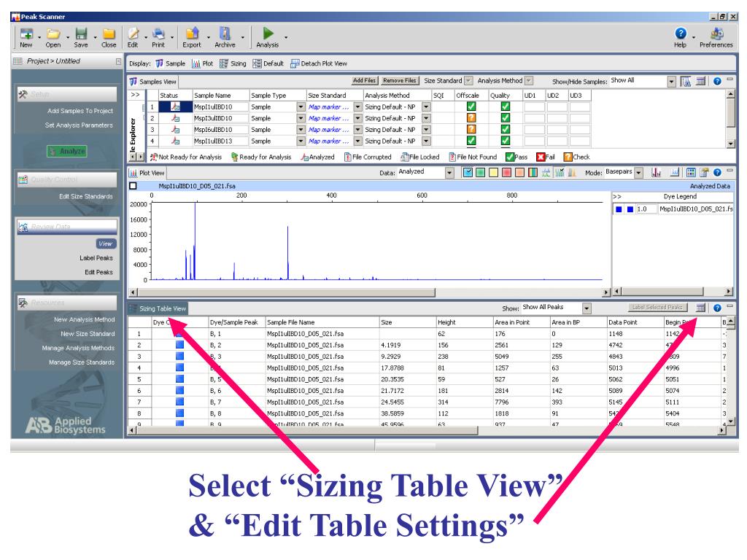Image resolution: width=747 pixels, height=560 pixels.
Task: Switch display to Sizing view
Action: (233, 63)
